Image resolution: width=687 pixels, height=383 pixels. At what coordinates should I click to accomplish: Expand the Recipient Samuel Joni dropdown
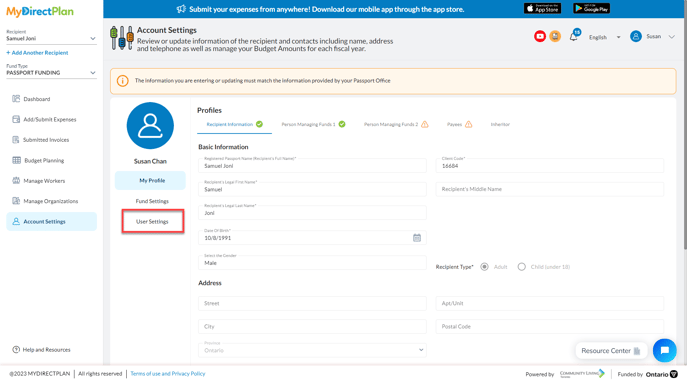coord(51,38)
